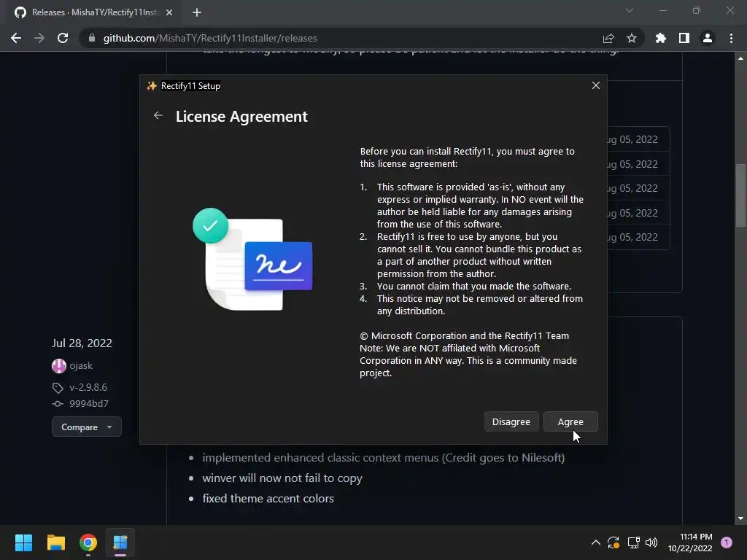This screenshot has width=747, height=560.
Task: Click the Chrome back arrow
Action: point(16,38)
